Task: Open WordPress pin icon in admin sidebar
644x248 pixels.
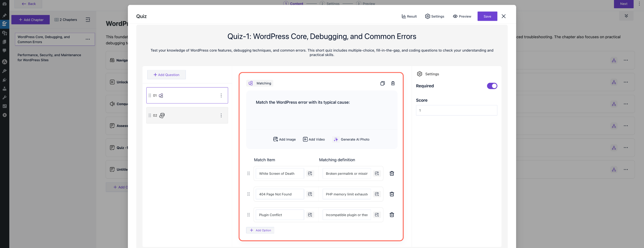Action: pyautogui.click(x=4, y=15)
